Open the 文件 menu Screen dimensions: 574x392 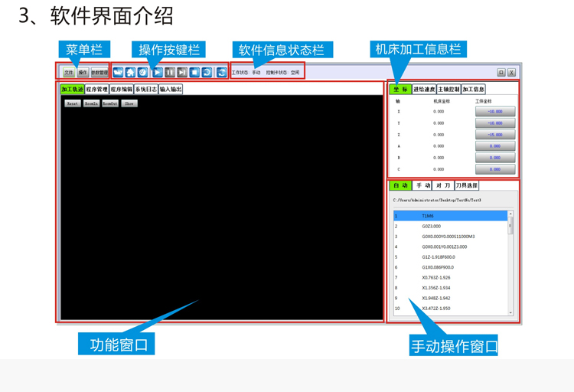(69, 73)
